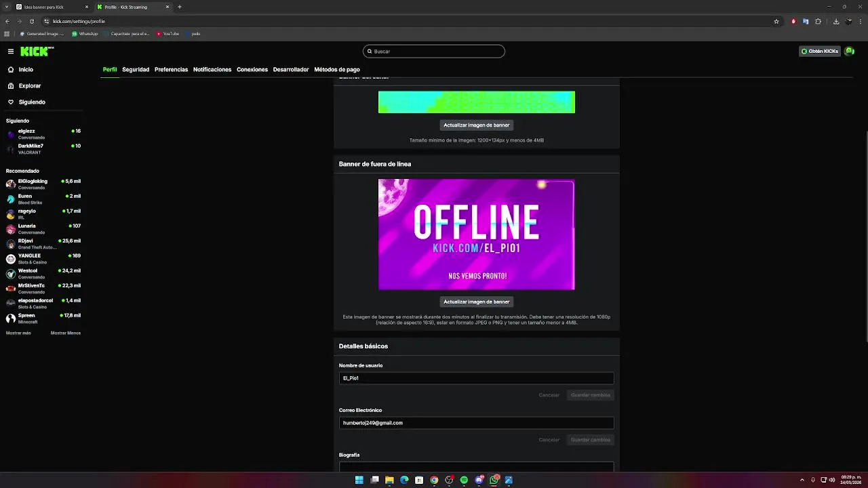Click the green channel banner image
Viewport: 868px width, 488px height.
(x=477, y=102)
